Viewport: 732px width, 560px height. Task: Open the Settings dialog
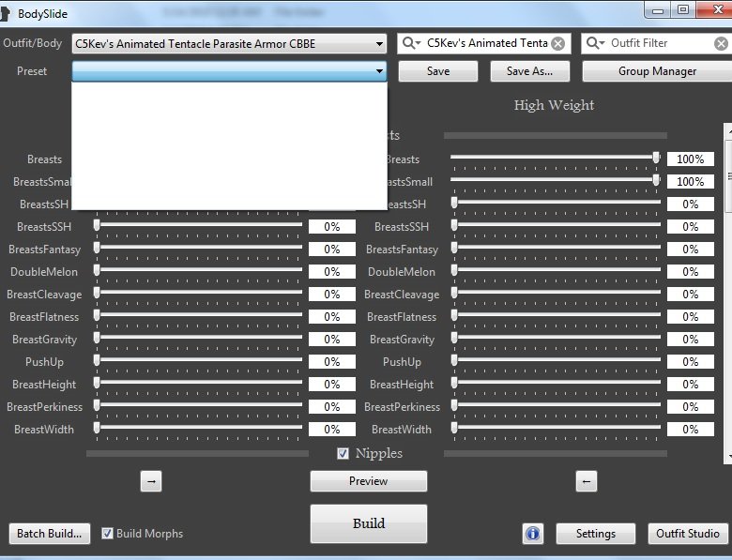tap(596, 534)
